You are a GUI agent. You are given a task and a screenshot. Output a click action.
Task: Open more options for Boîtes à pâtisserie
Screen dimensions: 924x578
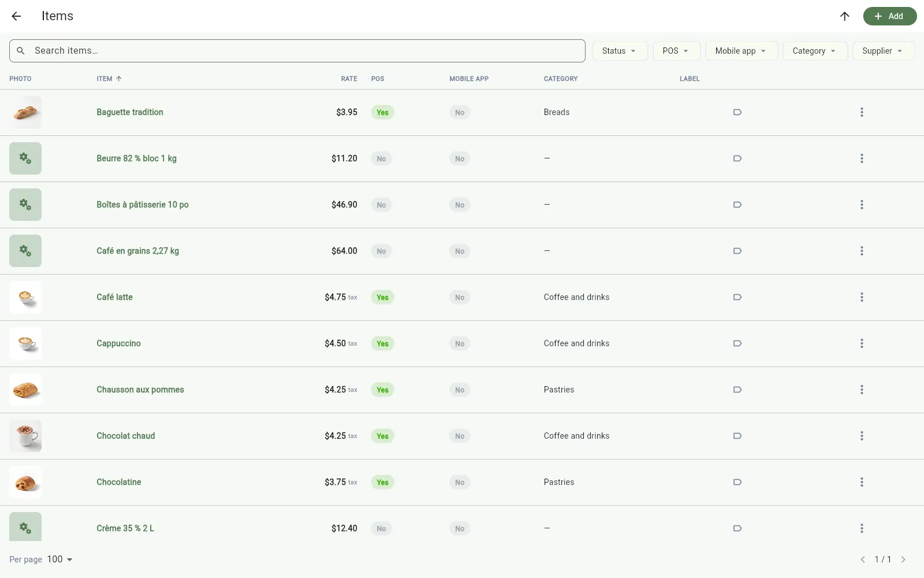(x=862, y=205)
